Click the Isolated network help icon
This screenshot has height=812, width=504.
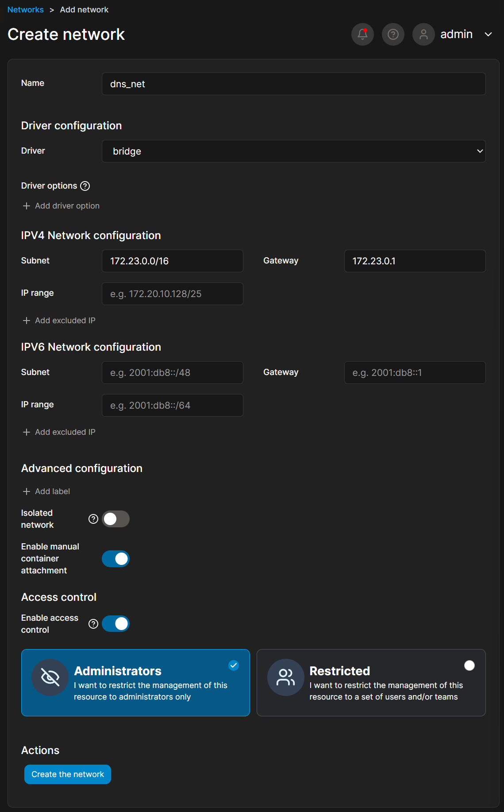(93, 519)
